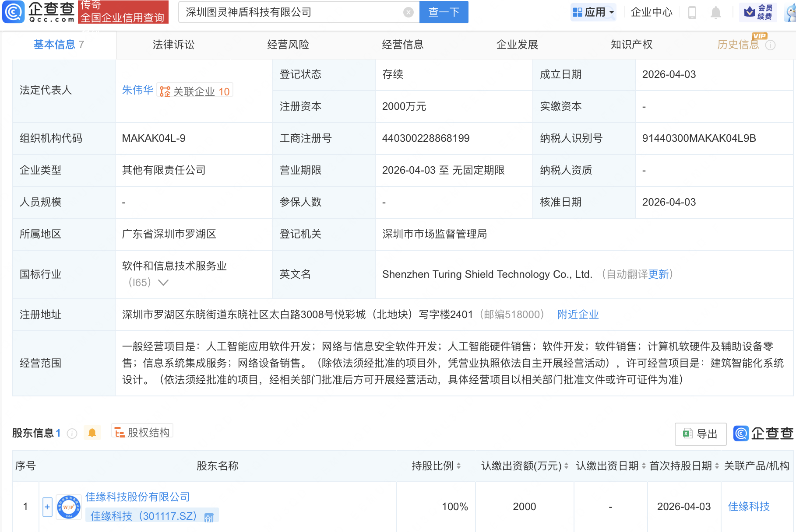Expand the 国标行业 I65 classification chevron
Image resolution: width=796 pixels, height=532 pixels.
tap(163, 283)
